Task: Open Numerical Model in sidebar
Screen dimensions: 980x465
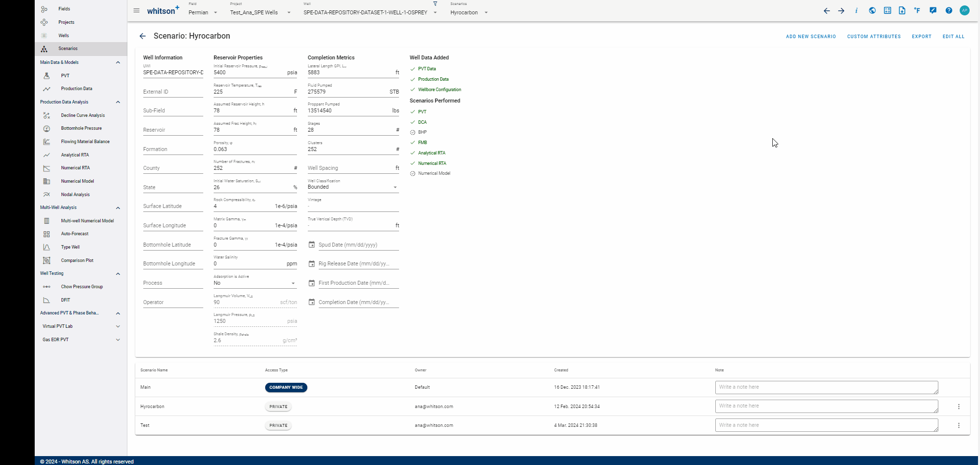Action: pyautogui.click(x=81, y=181)
